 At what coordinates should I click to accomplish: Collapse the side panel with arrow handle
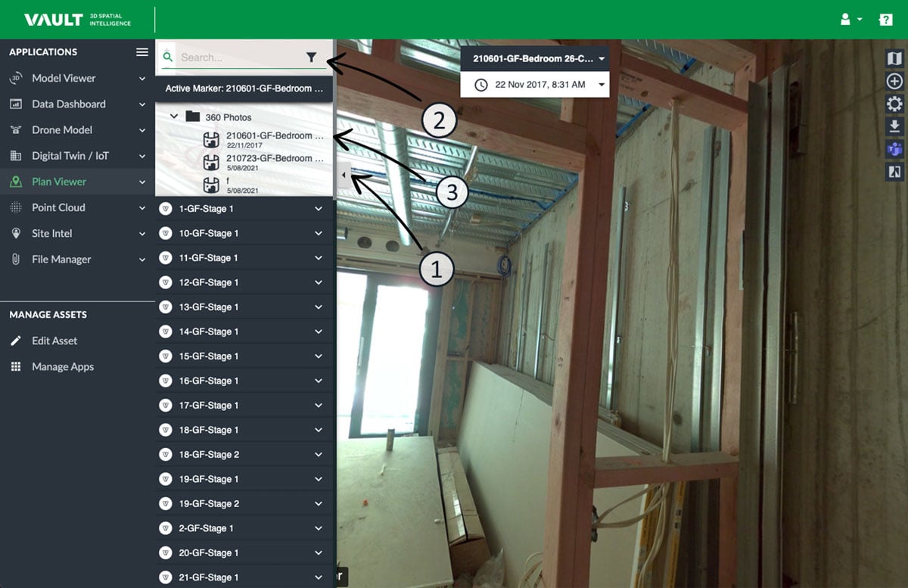[x=343, y=176]
